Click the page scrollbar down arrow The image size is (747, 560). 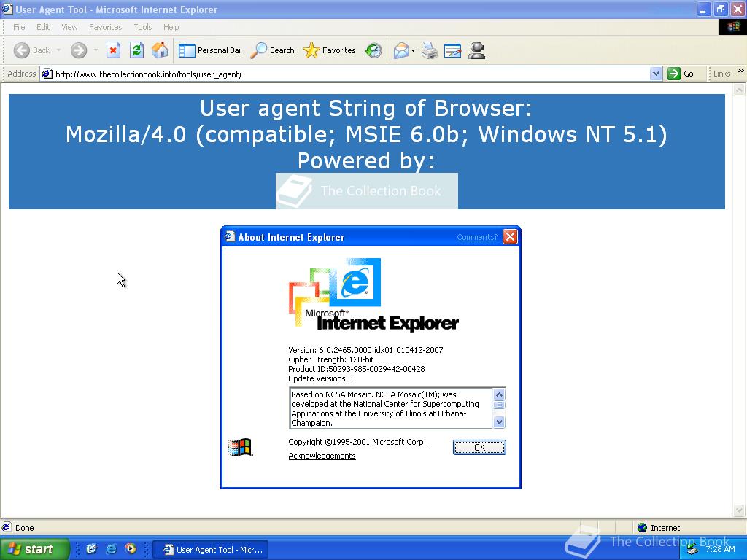click(x=739, y=510)
